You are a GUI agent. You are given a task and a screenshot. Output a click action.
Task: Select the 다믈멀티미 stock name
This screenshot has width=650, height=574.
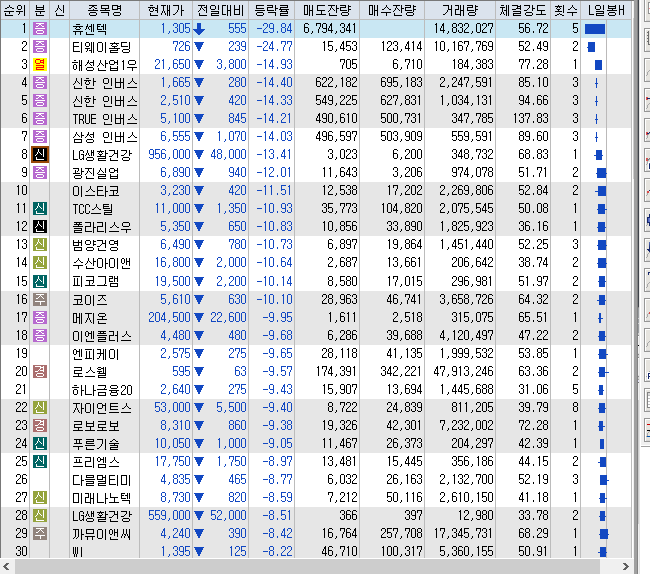tap(102, 480)
